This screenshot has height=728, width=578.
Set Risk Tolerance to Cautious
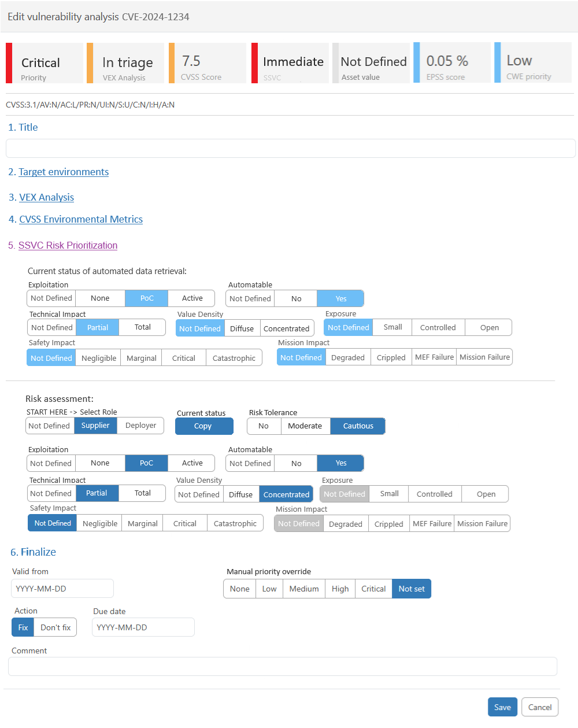(x=358, y=426)
